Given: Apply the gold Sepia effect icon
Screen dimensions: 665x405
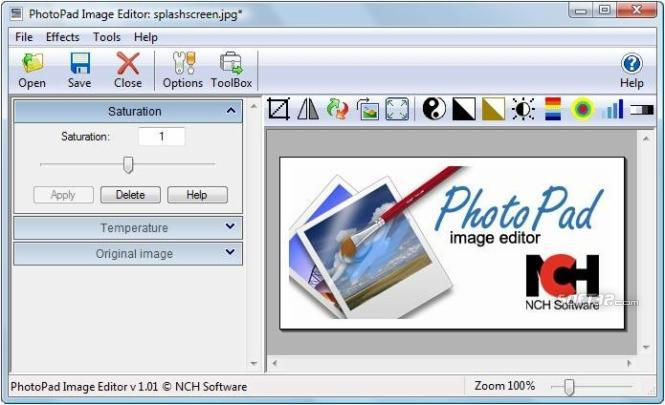Looking at the screenshot, I should pos(494,109).
